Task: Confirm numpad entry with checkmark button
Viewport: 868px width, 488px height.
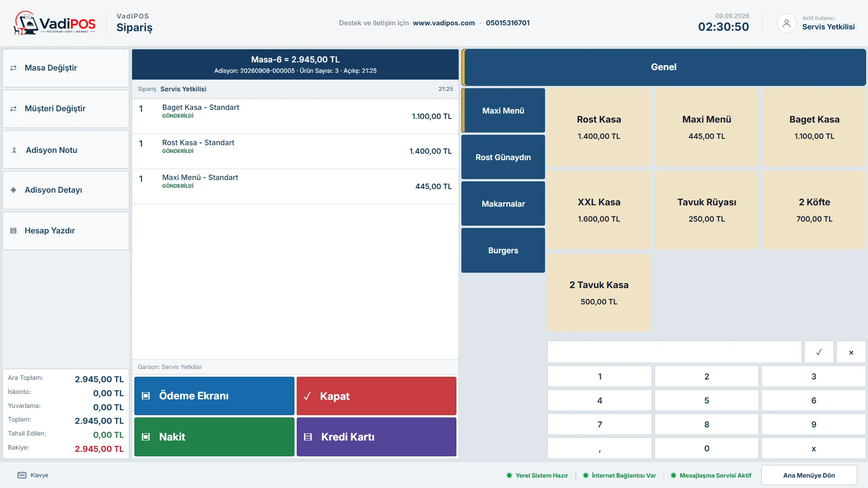Action: [819, 352]
